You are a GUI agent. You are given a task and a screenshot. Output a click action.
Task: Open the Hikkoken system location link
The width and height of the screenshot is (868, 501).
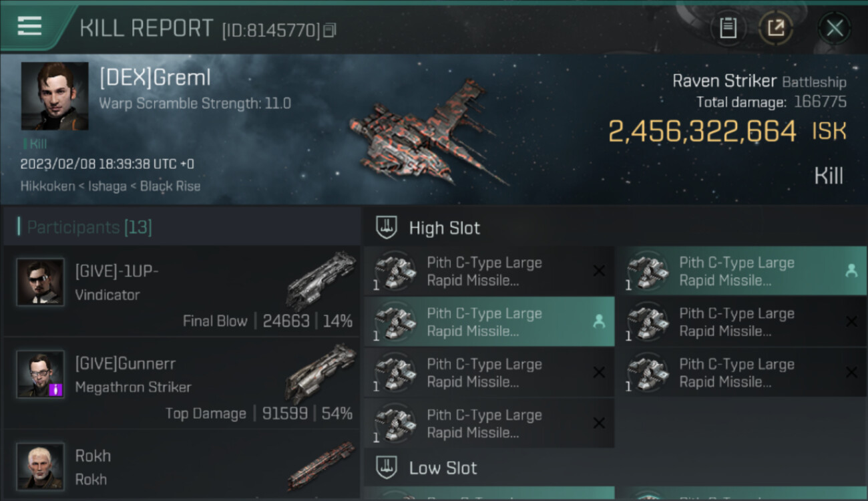coord(47,186)
